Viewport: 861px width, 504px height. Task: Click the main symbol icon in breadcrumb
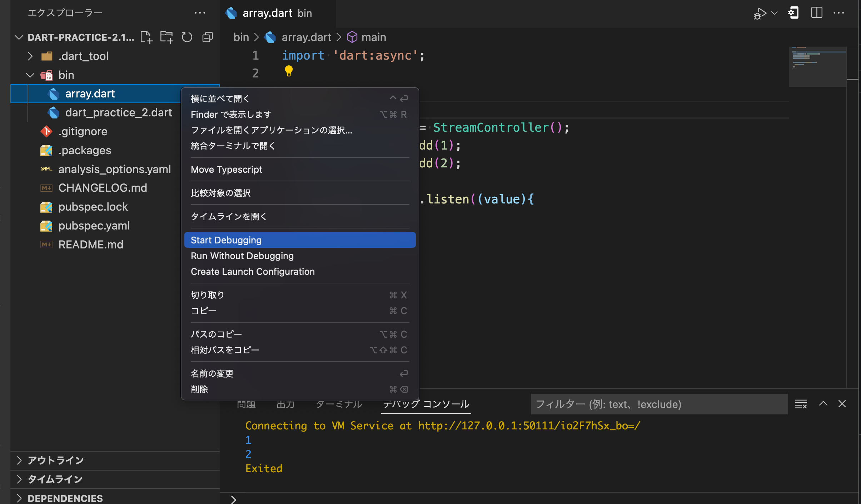352,37
